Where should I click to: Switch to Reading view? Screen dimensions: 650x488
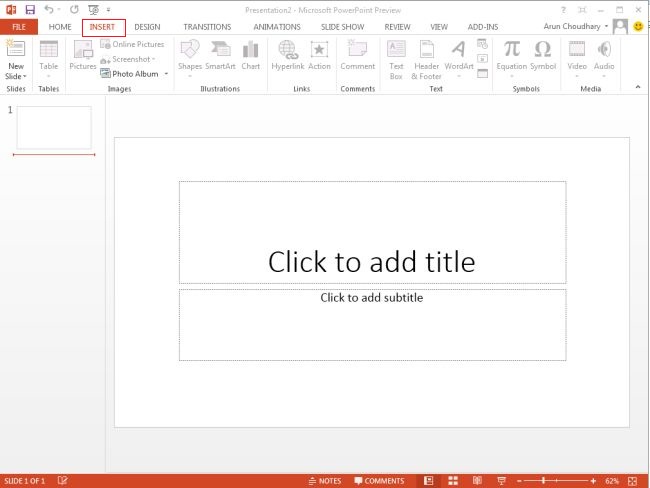point(477,481)
